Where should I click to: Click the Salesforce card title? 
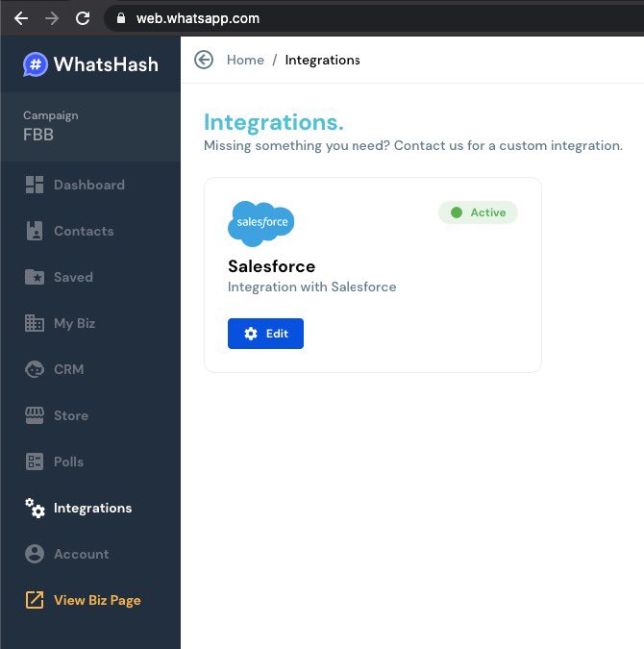pyautogui.click(x=271, y=266)
